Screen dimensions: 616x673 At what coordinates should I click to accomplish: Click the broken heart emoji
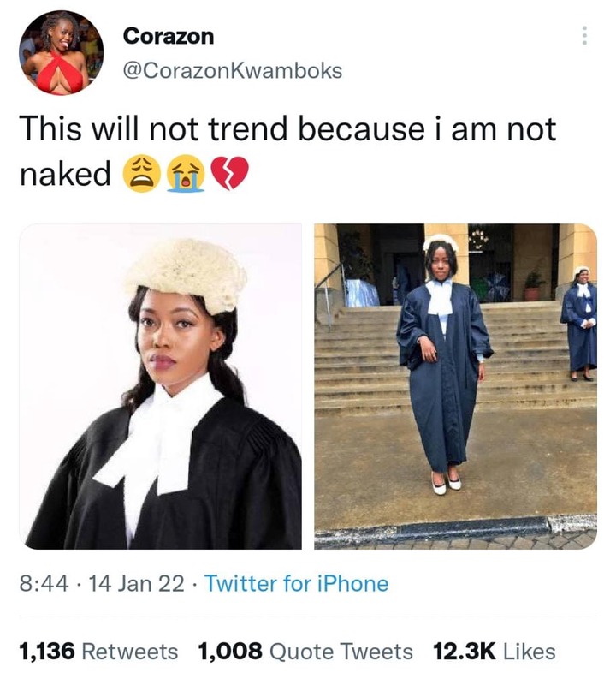click(x=231, y=174)
